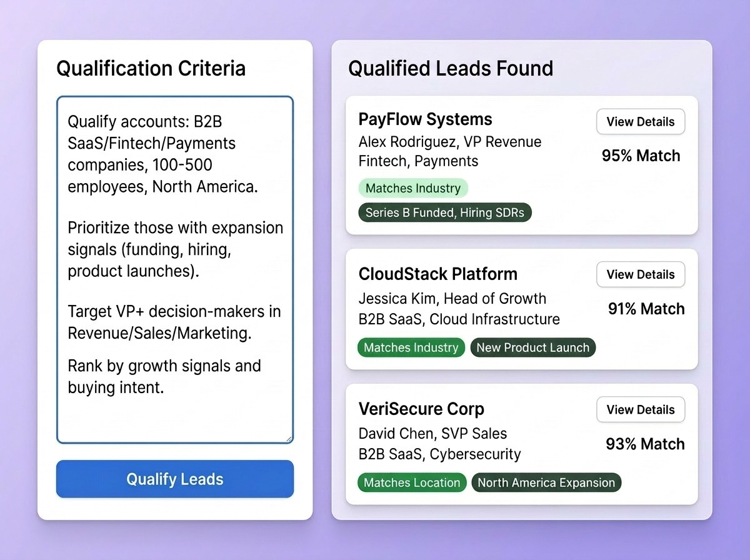This screenshot has height=560, width=750.
Task: Open View Details for VeriSecure Corp
Action: click(640, 410)
